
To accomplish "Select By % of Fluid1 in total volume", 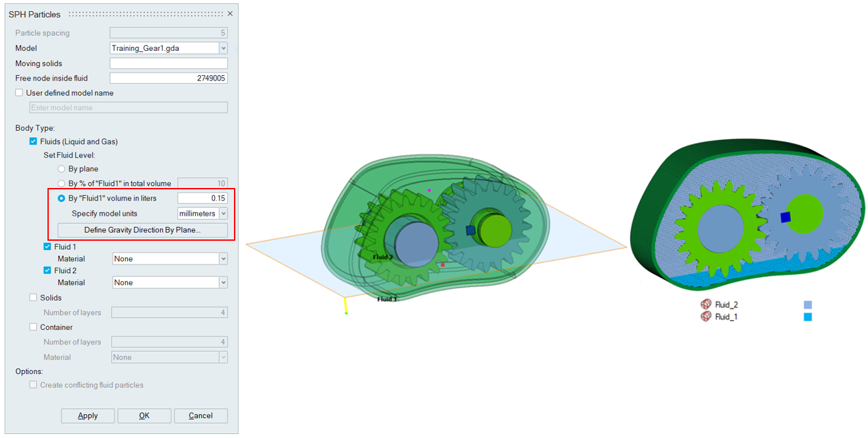I will [x=61, y=183].
